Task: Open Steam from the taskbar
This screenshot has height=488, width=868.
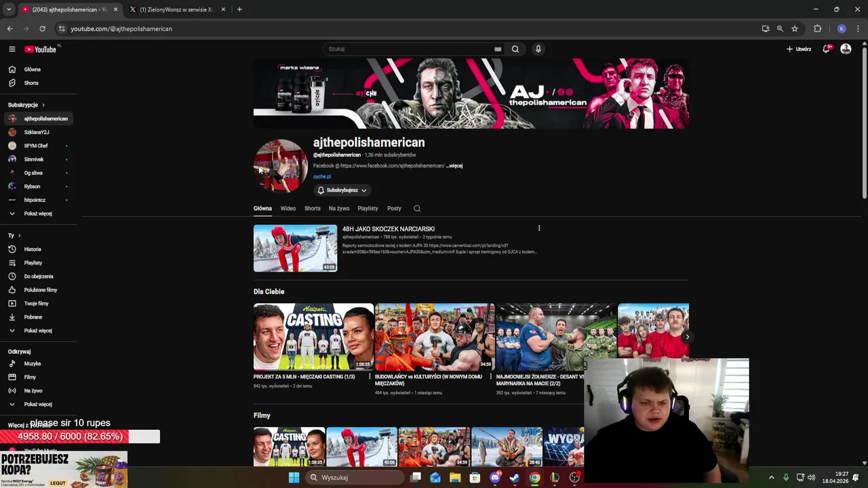Action: (x=515, y=477)
